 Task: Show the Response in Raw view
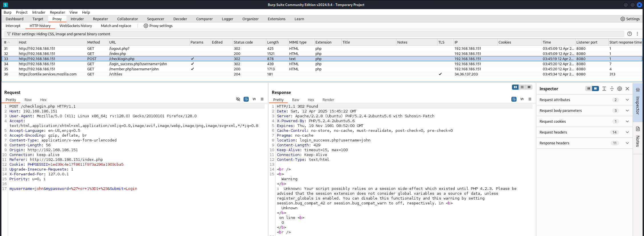point(295,100)
